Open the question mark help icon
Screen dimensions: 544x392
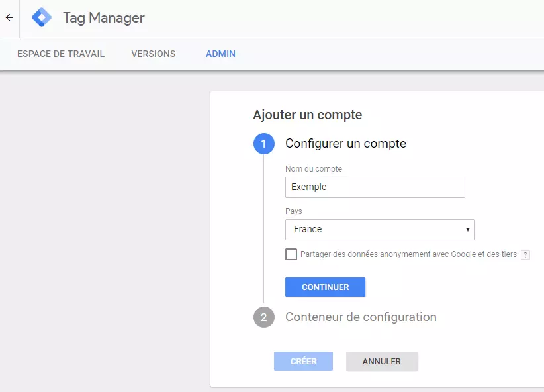click(x=525, y=255)
